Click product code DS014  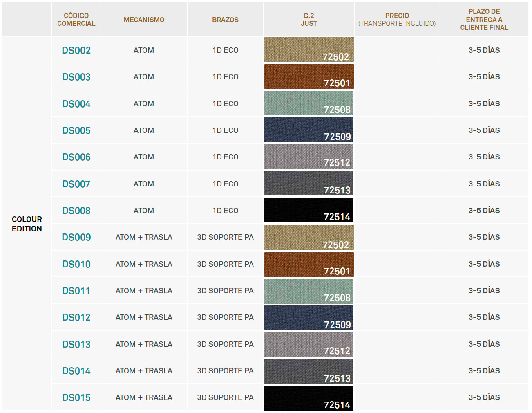[x=76, y=371]
